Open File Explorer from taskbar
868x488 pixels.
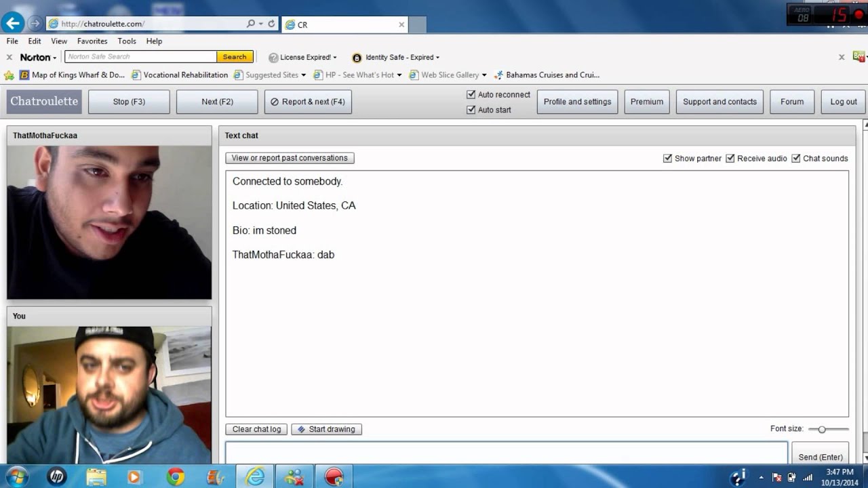(x=96, y=477)
